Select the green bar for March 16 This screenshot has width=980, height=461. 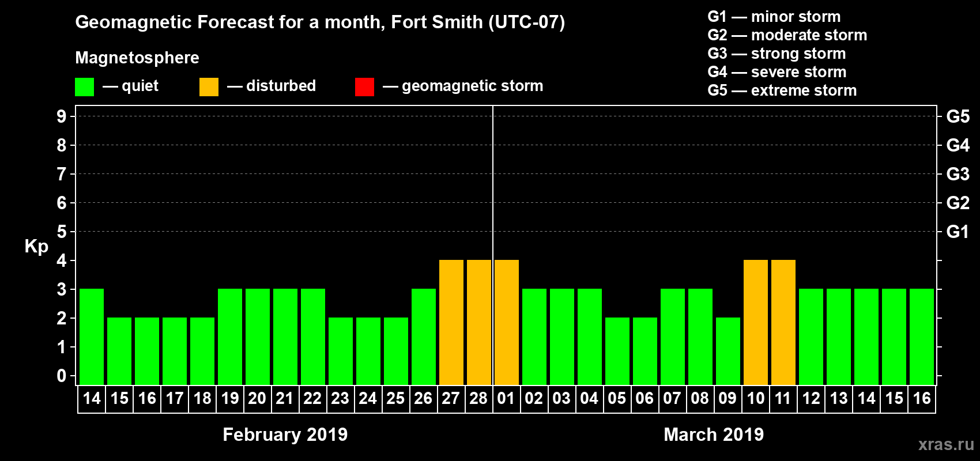click(x=922, y=337)
